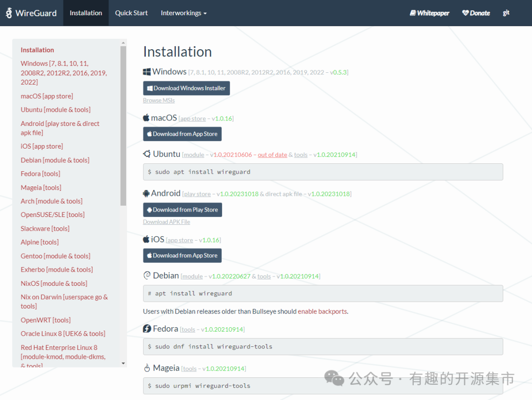This screenshot has height=400, width=532.
Task: Select the Installation nav item
Action: 86,13
